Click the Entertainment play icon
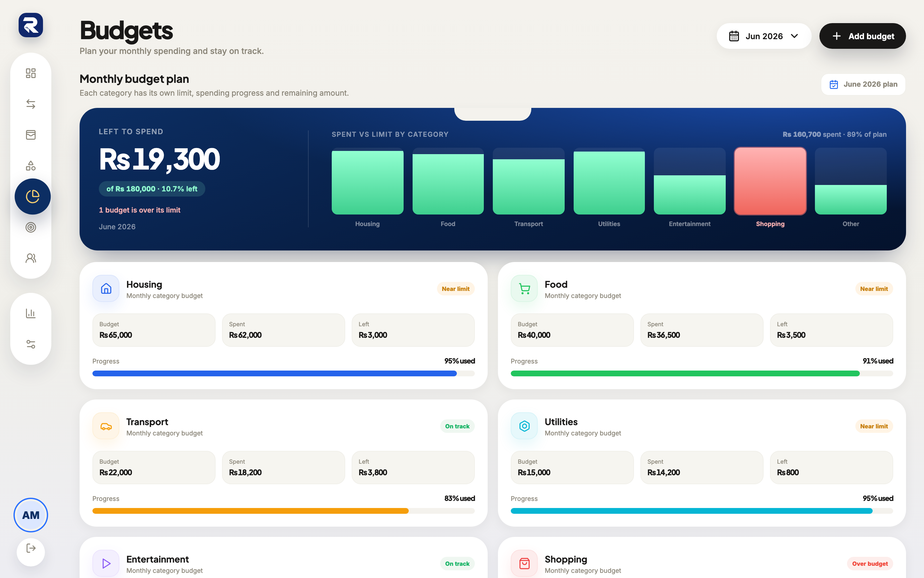Screen dimensions: 924x578 coord(106,564)
